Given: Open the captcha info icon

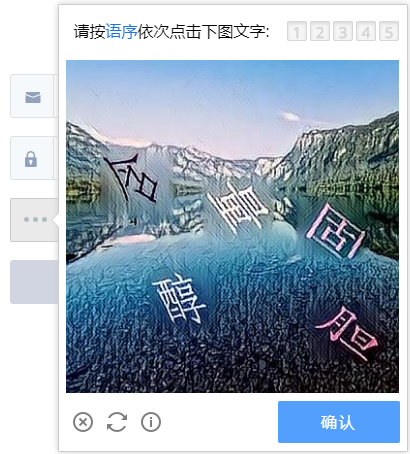Looking at the screenshot, I should (x=151, y=422).
